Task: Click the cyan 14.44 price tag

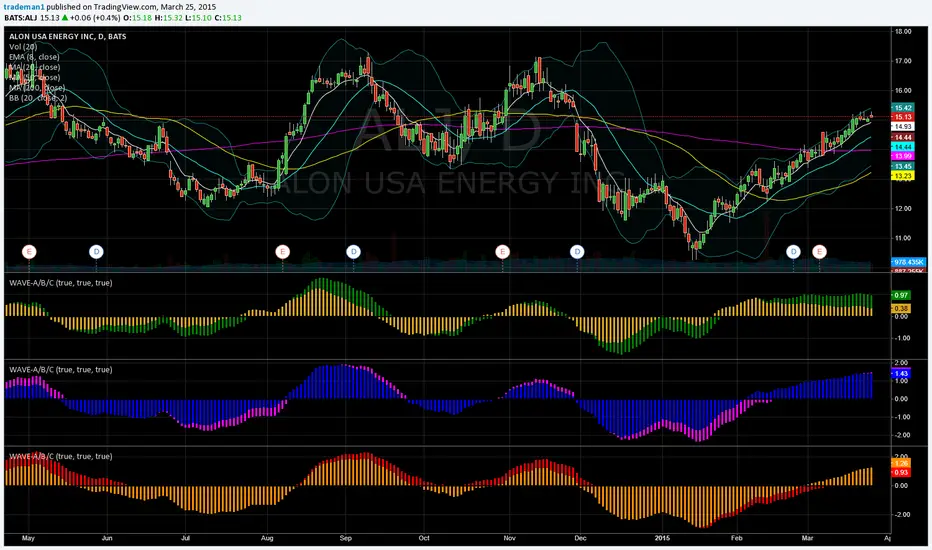Action: [902, 147]
